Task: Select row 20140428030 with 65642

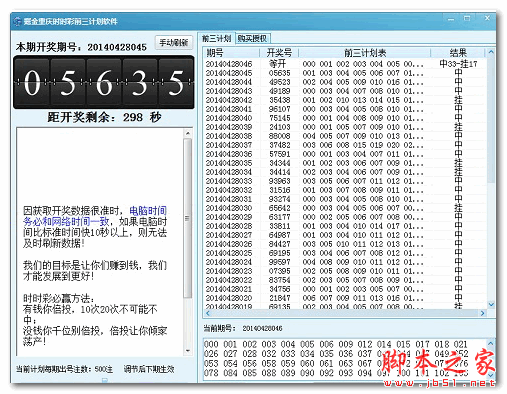Action: point(345,208)
